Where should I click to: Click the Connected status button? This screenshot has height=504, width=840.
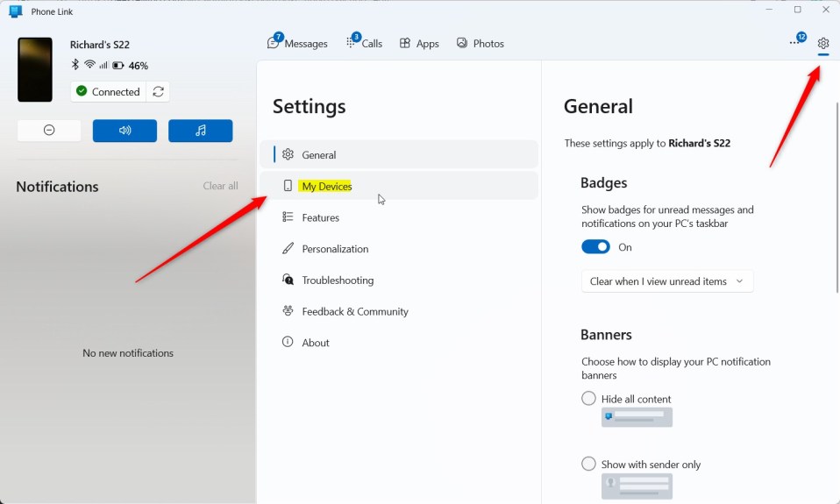[107, 92]
